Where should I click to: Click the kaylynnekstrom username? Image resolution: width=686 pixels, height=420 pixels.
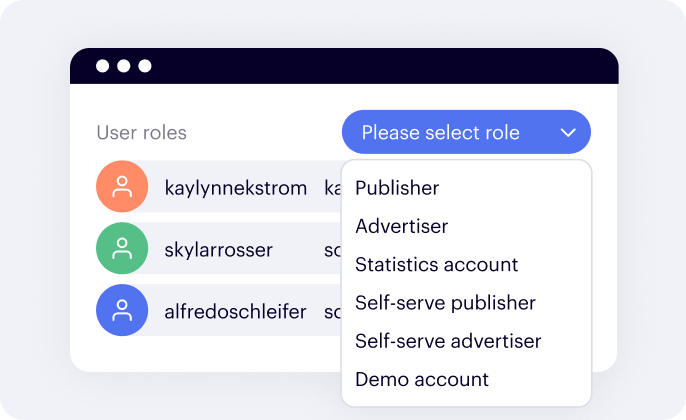(x=235, y=187)
